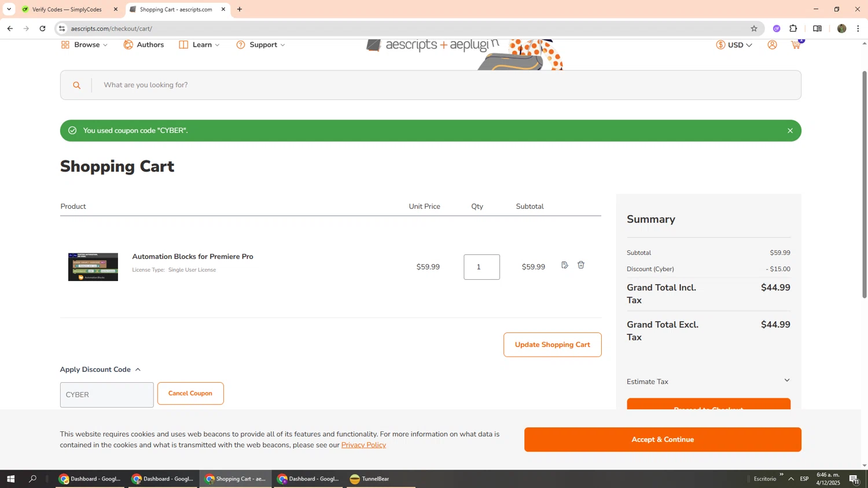Collapse the Apply Discount Code section

(101, 369)
